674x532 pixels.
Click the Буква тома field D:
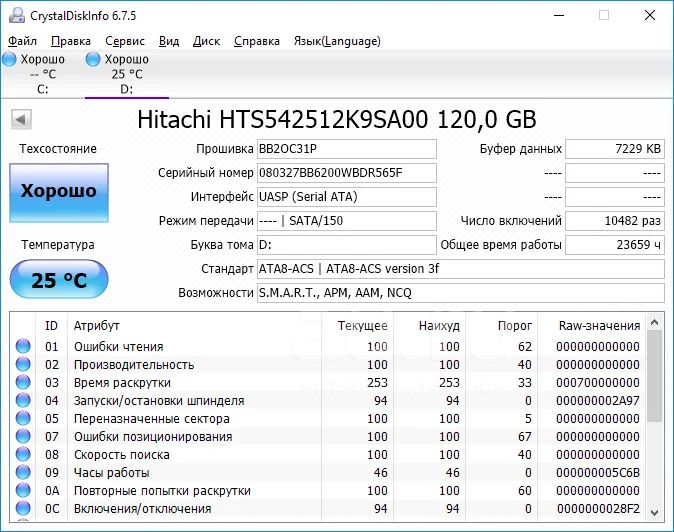pyautogui.click(x=347, y=245)
